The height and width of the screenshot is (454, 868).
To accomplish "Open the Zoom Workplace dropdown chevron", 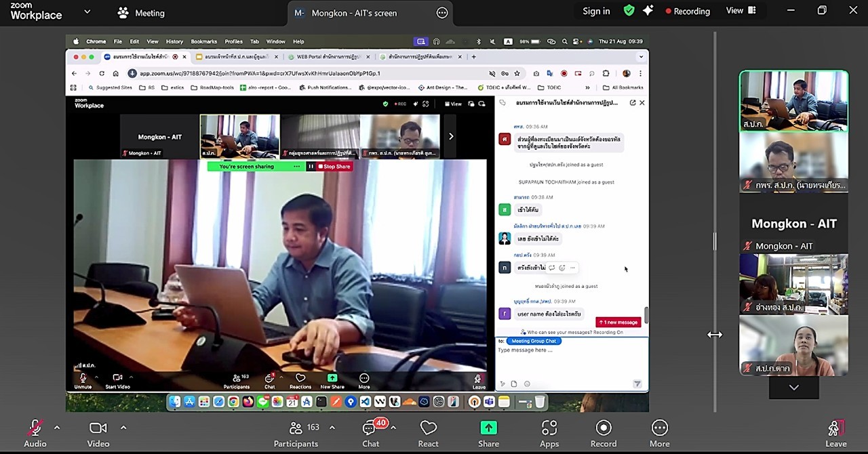I will coord(87,12).
